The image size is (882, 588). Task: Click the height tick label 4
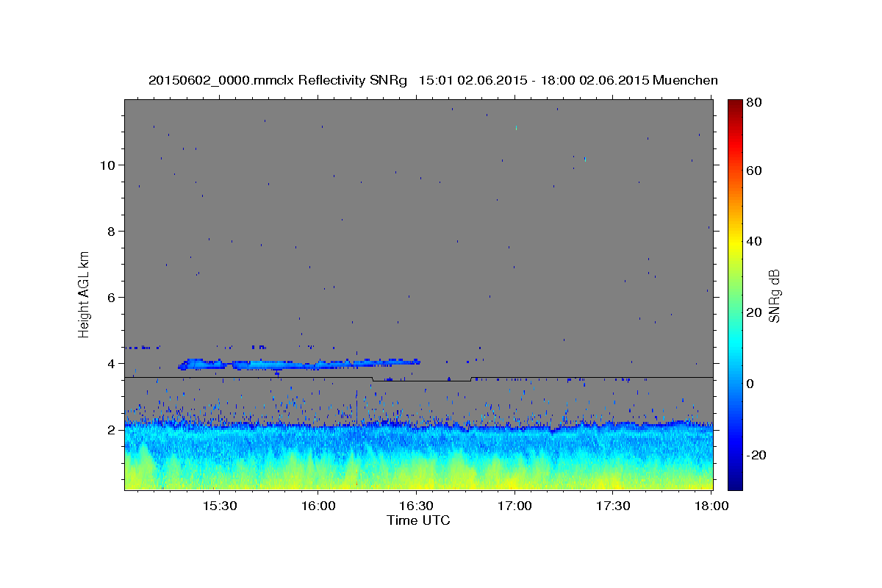(x=111, y=363)
